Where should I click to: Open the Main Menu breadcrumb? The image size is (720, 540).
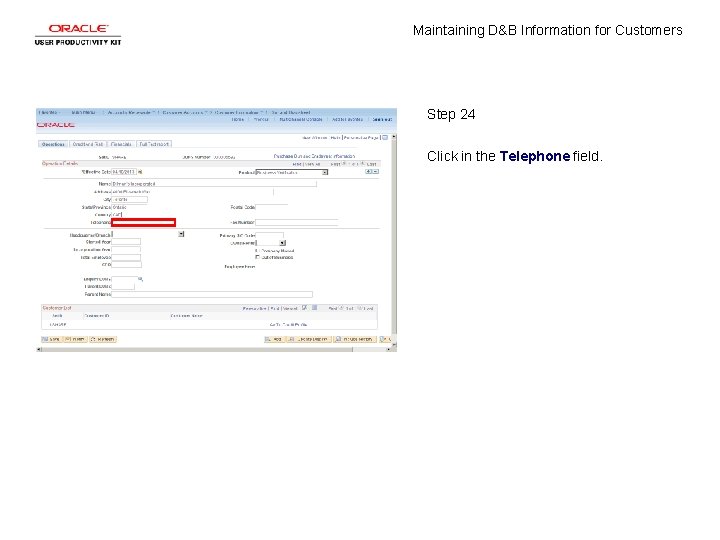tap(84, 112)
